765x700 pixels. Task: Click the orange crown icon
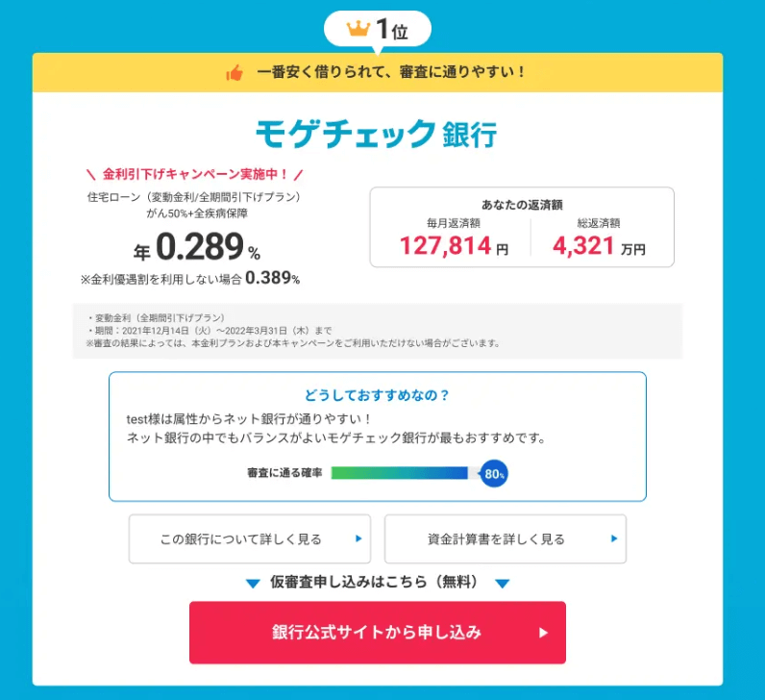tap(358, 29)
